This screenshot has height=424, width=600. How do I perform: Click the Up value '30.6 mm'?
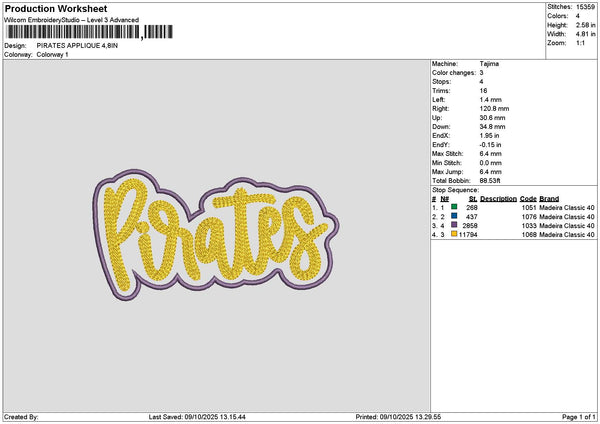(x=492, y=117)
